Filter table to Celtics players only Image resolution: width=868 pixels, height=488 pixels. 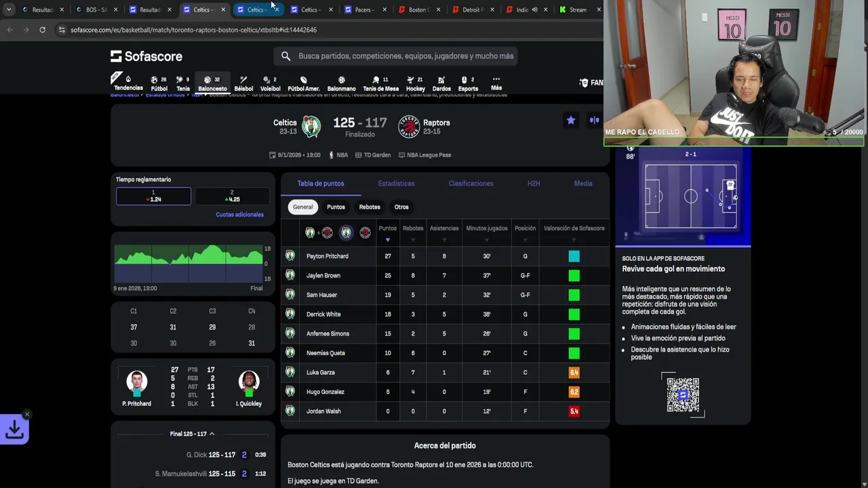click(x=347, y=233)
